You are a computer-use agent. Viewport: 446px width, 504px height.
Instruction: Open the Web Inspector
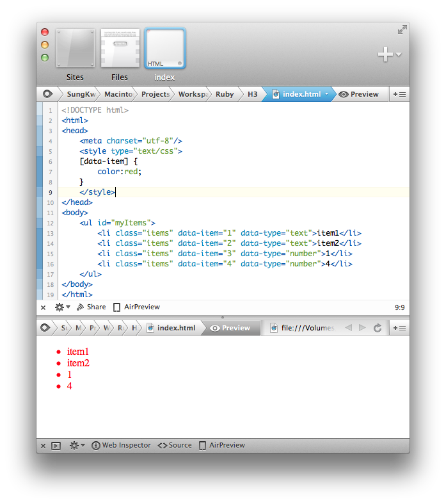tap(121, 445)
